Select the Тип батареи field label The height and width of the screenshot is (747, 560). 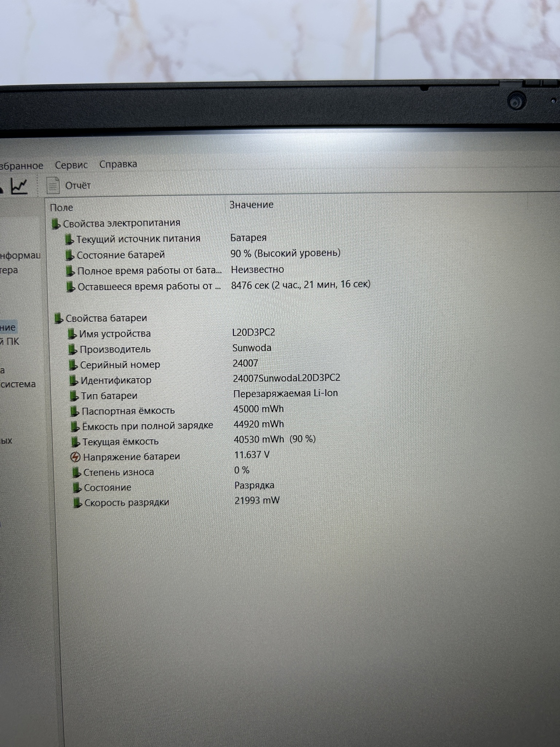click(x=109, y=396)
